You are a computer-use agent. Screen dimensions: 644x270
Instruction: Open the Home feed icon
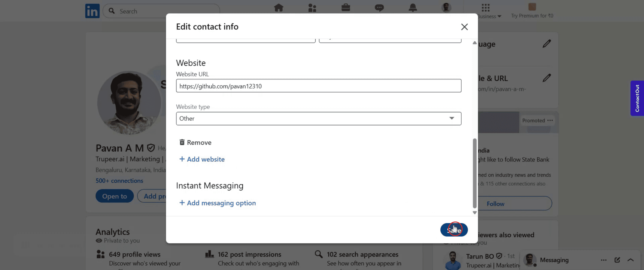pos(279,8)
